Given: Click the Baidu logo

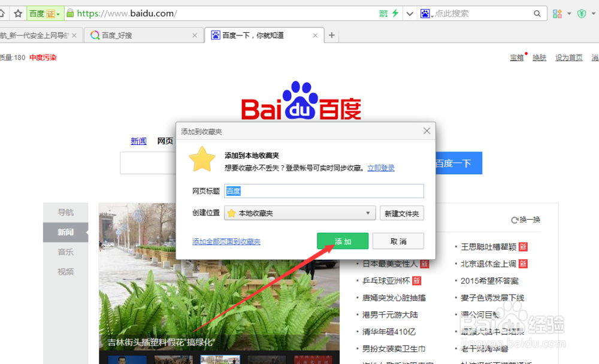Looking at the screenshot, I should [301, 100].
